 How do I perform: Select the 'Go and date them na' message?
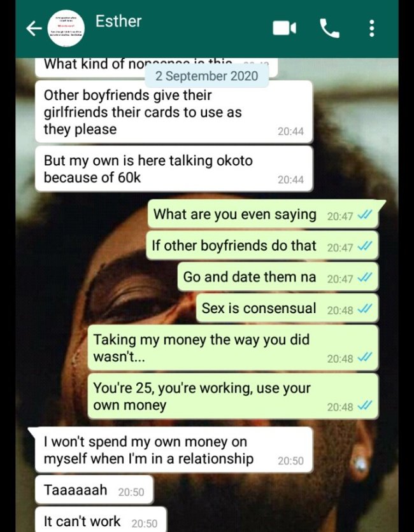point(278,277)
